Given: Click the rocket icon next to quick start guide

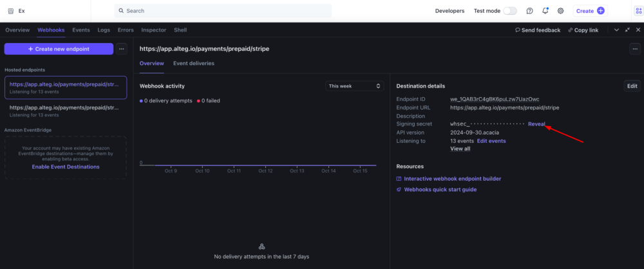Looking at the screenshot, I should (399, 190).
